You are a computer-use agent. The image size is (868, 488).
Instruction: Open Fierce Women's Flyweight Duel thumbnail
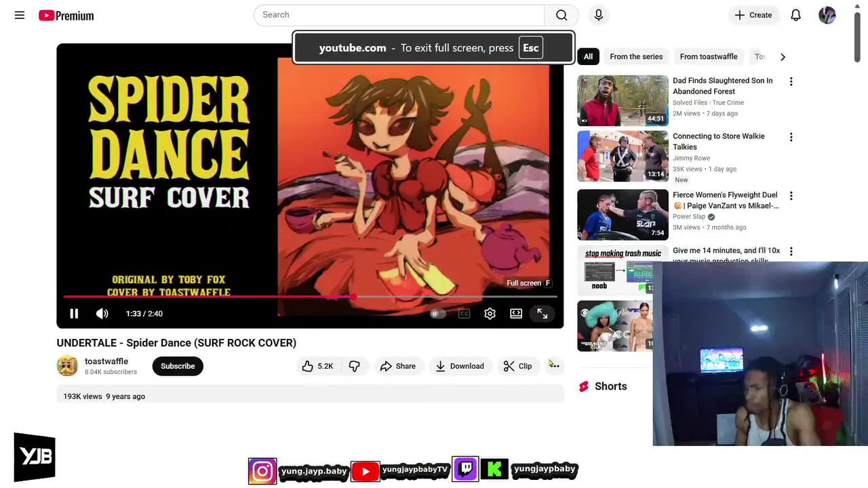[x=623, y=215]
